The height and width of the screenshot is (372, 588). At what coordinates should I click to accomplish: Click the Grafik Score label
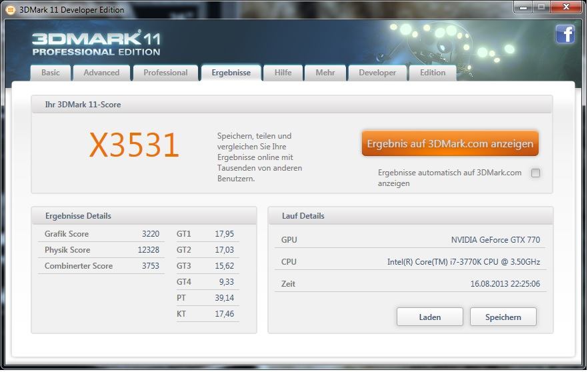67,234
